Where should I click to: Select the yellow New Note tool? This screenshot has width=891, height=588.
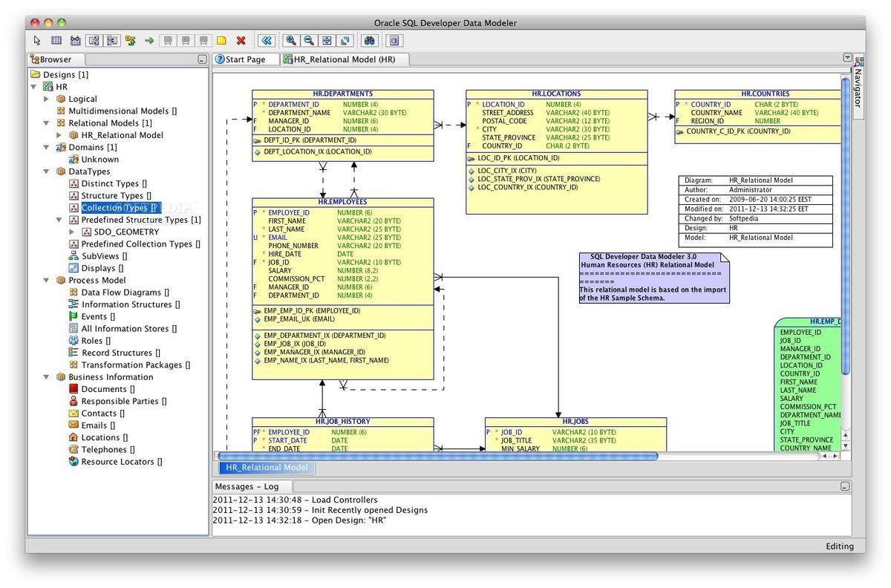coord(221,41)
